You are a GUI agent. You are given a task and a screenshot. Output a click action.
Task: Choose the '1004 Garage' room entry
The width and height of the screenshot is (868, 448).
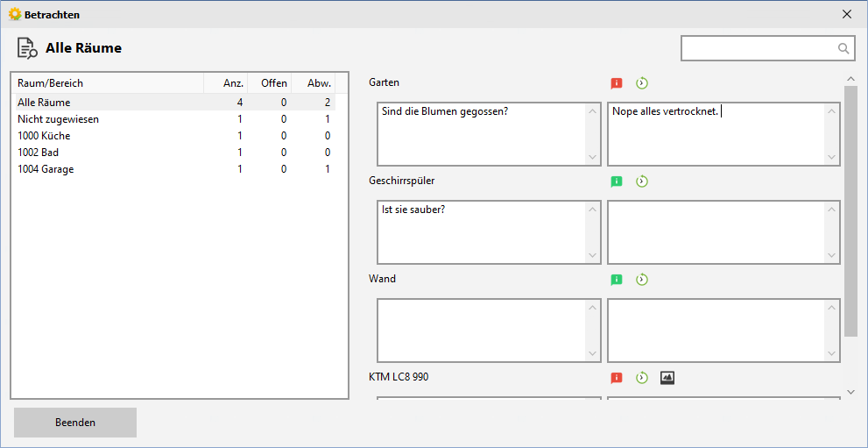coord(46,169)
